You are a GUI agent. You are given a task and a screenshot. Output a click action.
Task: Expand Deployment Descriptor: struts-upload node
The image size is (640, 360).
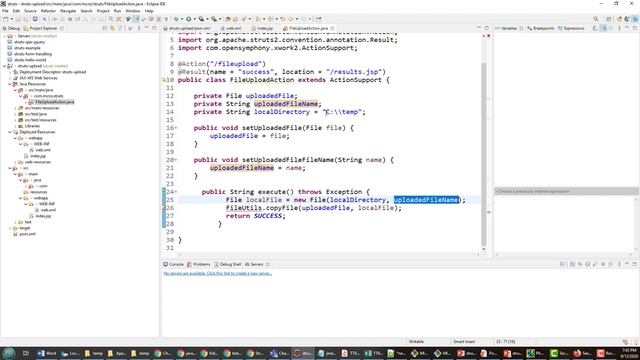point(10,72)
